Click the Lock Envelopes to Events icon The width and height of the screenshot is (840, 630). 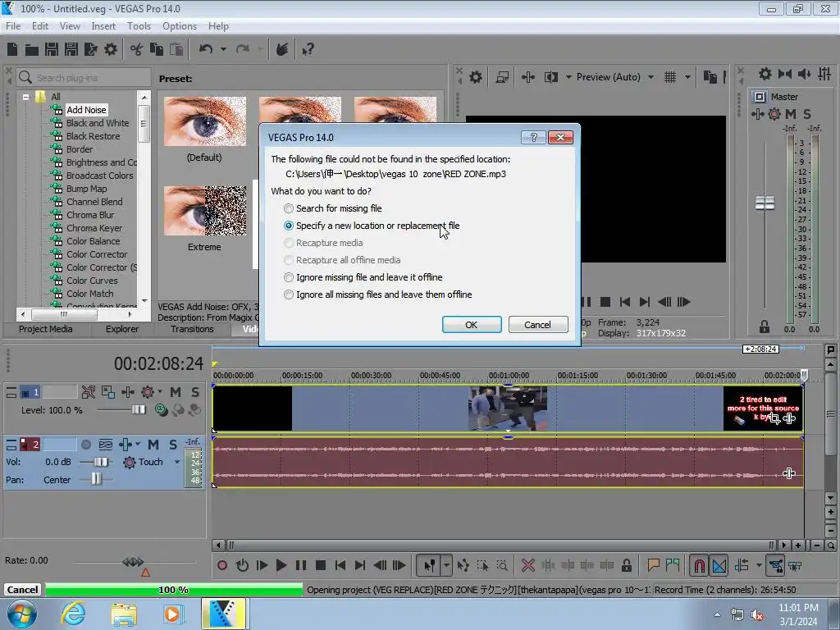776,565
